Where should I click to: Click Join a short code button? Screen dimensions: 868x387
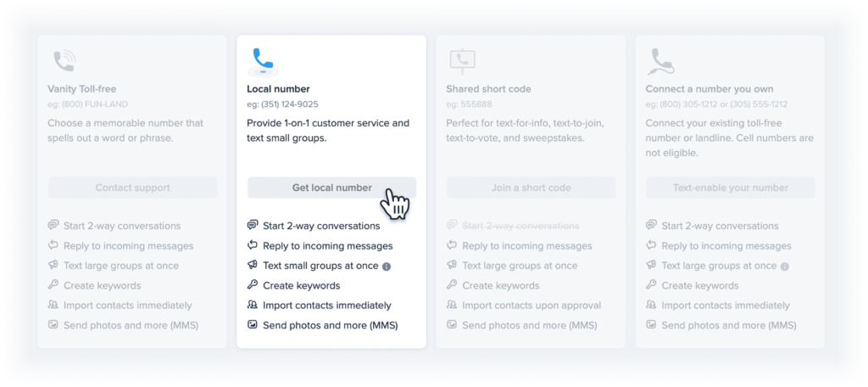[531, 188]
